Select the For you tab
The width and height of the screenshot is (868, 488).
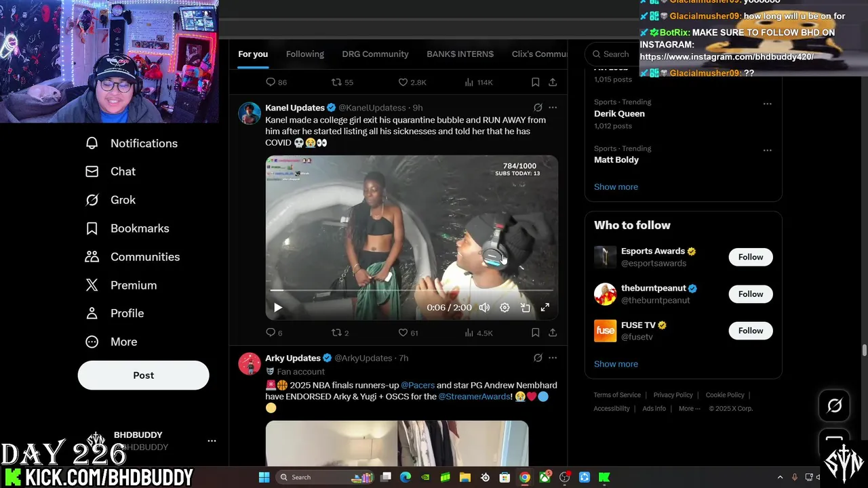253,54
